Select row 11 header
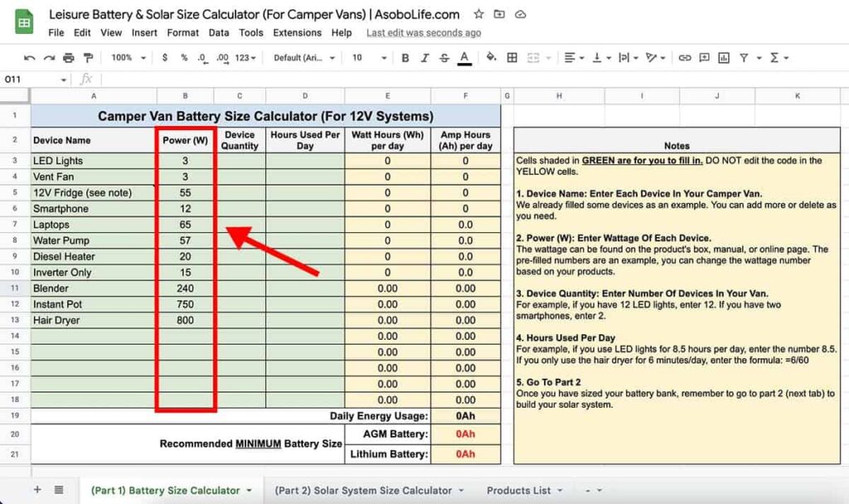The width and height of the screenshot is (849, 504). tap(15, 288)
